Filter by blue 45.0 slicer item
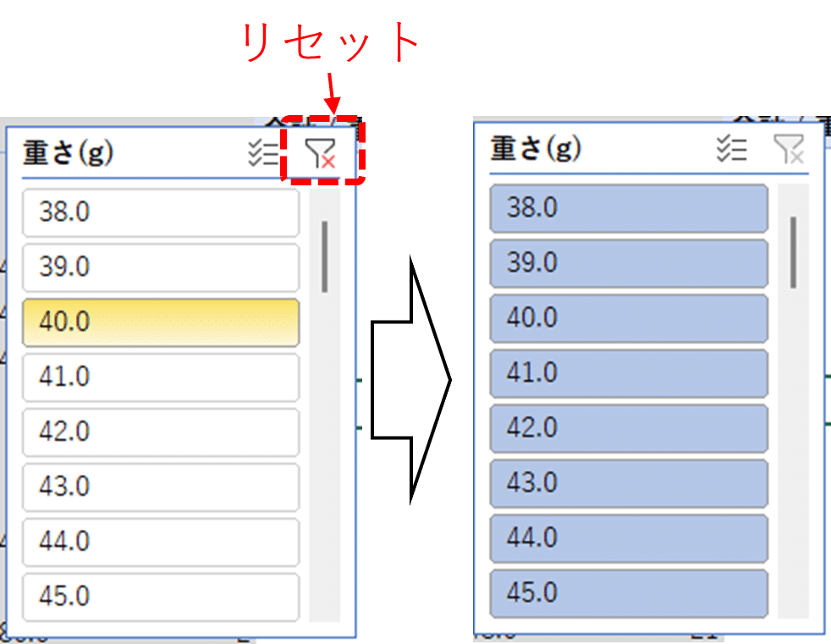This screenshot has width=831, height=644. pyautogui.click(x=629, y=593)
